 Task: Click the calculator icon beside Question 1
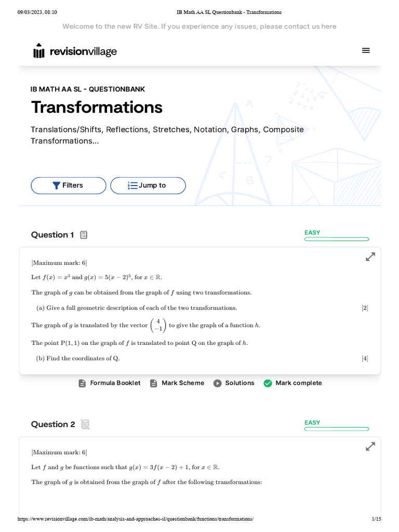point(84,235)
